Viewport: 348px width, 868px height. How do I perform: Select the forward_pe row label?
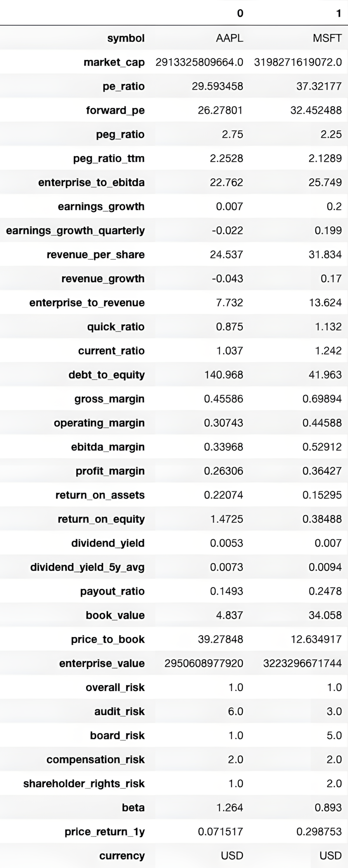click(115, 111)
